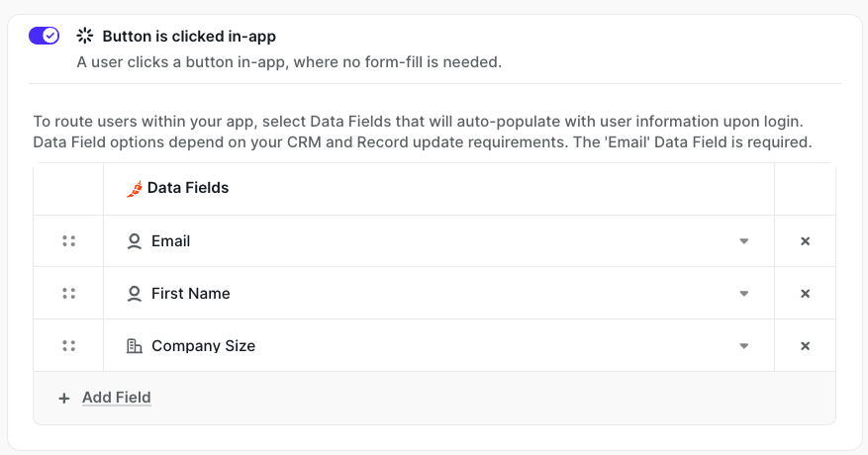Remove the Email data field
This screenshot has width=868, height=455.
click(805, 241)
